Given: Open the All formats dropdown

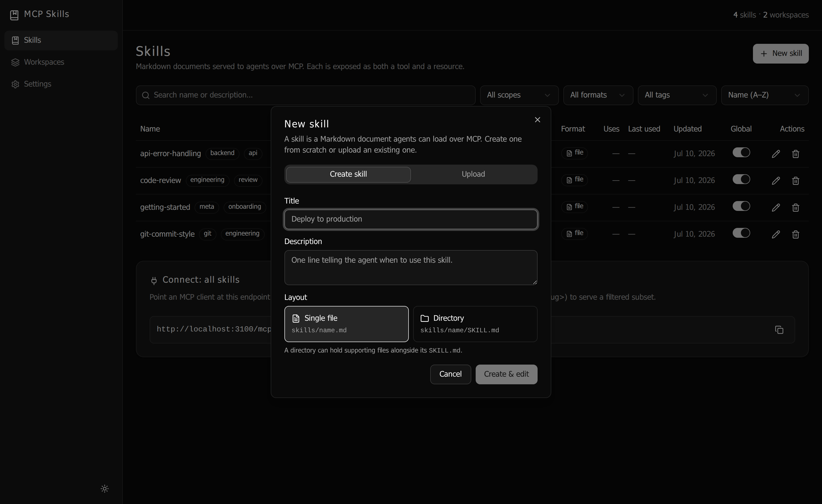Looking at the screenshot, I should point(598,95).
